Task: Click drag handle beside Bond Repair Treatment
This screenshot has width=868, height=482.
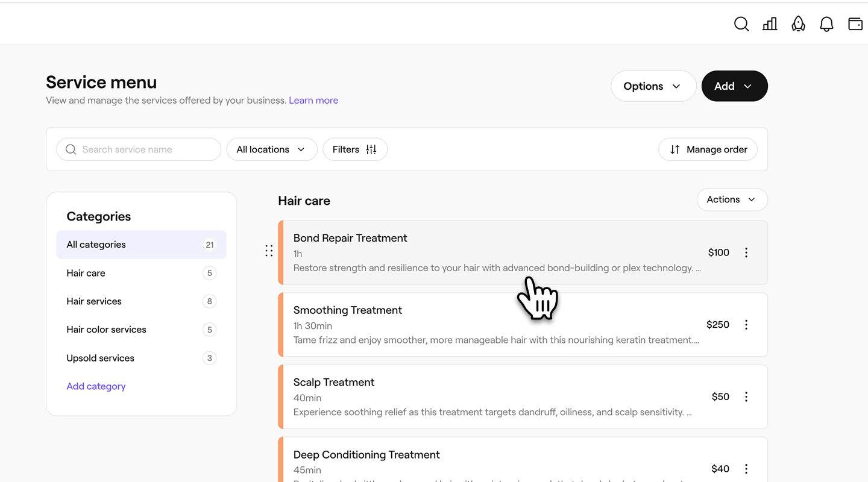Action: (x=269, y=251)
